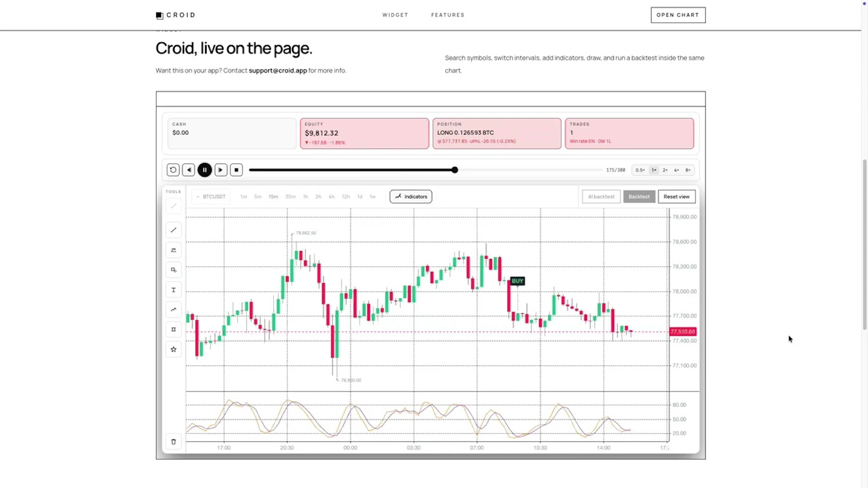Click the Cash $0.00 card
Viewport: 868px width, 488px height.
click(232, 133)
